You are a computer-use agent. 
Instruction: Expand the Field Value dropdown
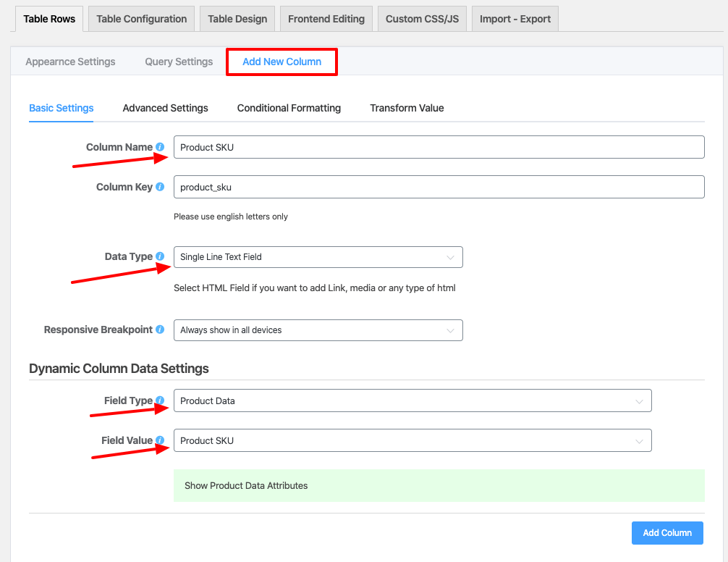[x=412, y=441]
